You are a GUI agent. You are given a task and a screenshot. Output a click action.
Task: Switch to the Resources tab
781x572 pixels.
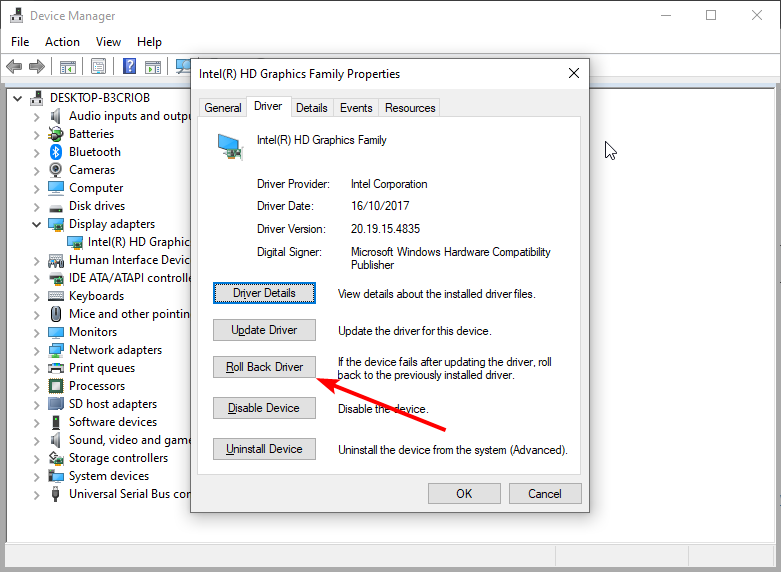[410, 108]
